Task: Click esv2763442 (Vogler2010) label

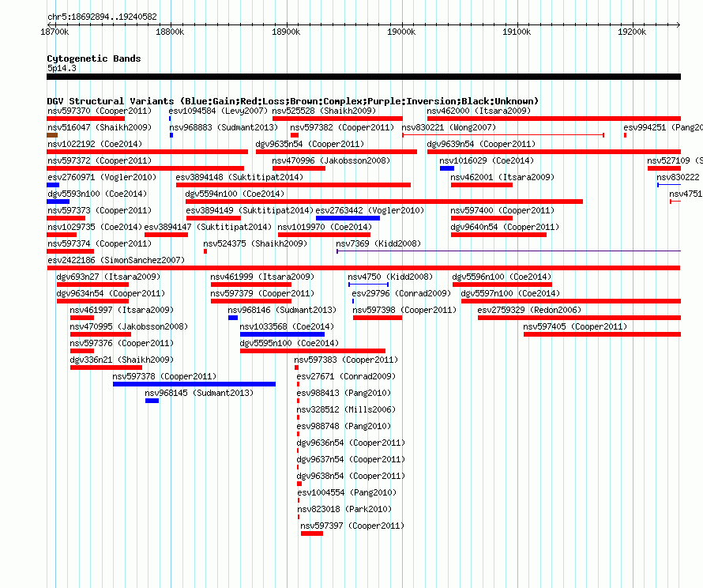Action: 370,210
